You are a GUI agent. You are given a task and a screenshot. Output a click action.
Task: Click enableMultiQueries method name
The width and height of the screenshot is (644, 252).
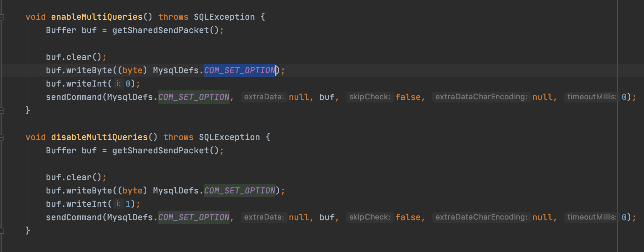97,17
